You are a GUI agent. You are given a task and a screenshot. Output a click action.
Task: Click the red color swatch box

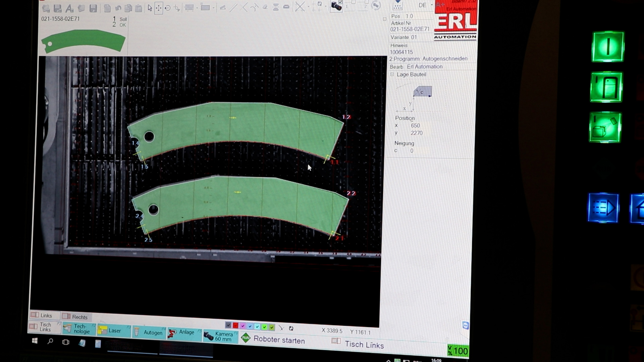click(x=235, y=326)
